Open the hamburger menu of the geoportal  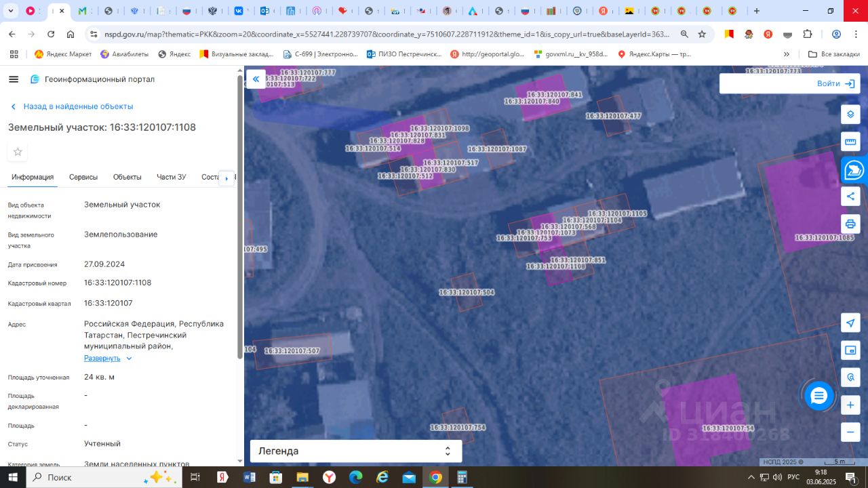pos(14,79)
